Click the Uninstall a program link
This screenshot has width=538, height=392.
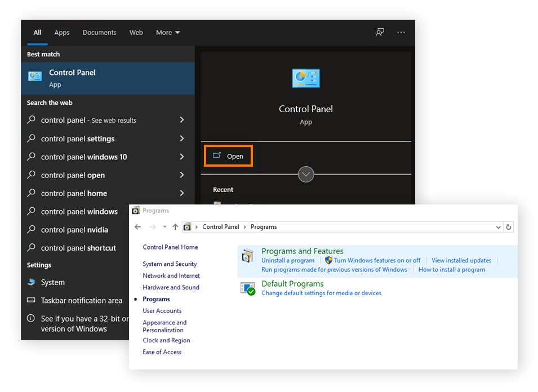[x=288, y=260]
